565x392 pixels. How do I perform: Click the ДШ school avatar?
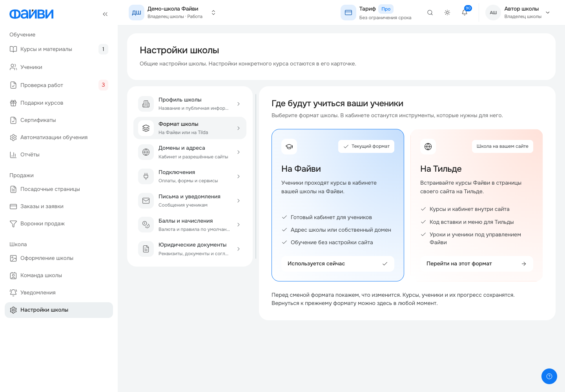[137, 13]
